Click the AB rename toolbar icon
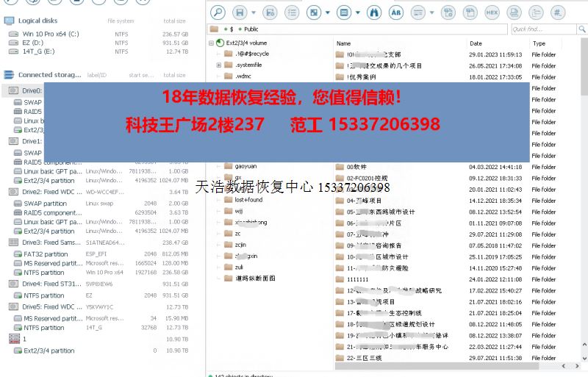The image size is (588, 377). pos(395,12)
